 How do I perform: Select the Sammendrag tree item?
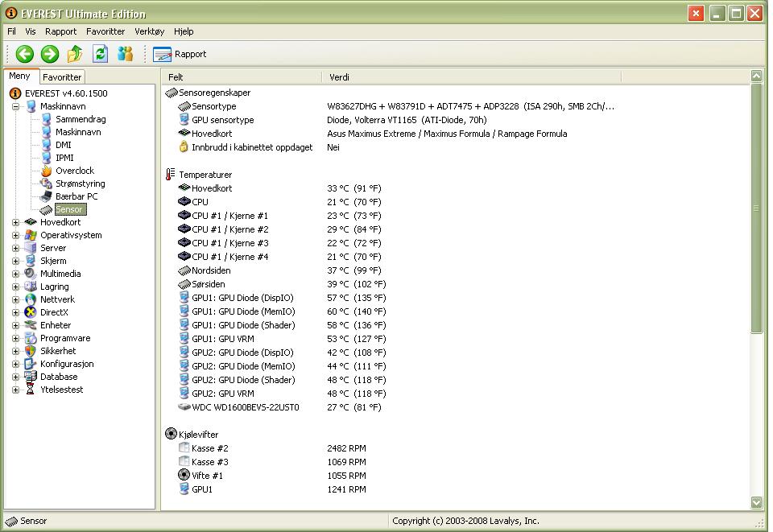(81, 119)
